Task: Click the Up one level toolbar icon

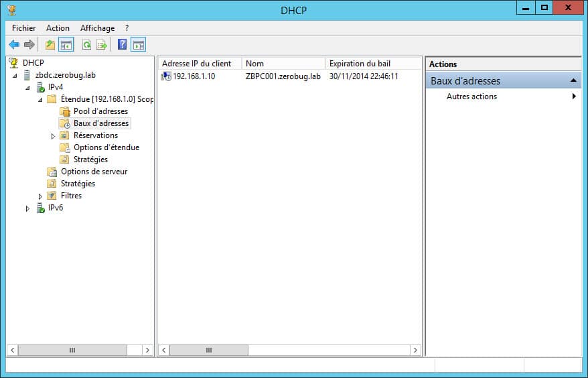Action: pyautogui.click(x=50, y=45)
